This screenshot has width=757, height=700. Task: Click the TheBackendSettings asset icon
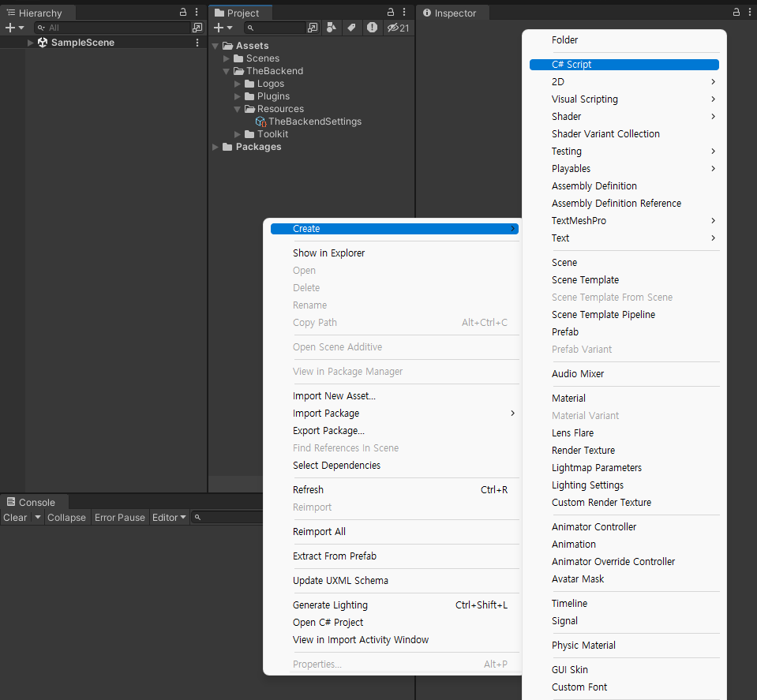260,122
